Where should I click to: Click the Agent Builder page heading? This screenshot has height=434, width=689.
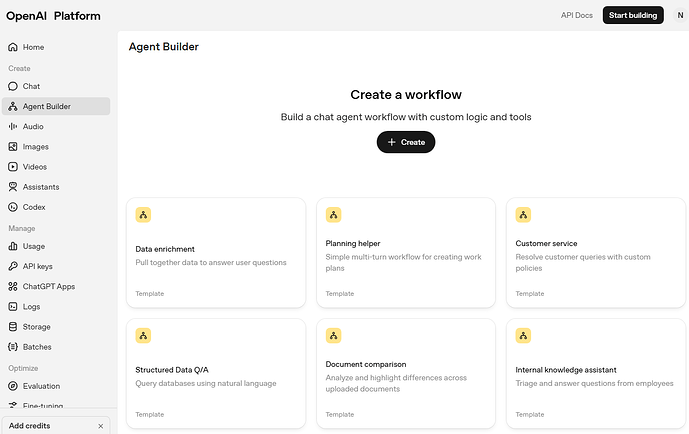pyautogui.click(x=163, y=47)
